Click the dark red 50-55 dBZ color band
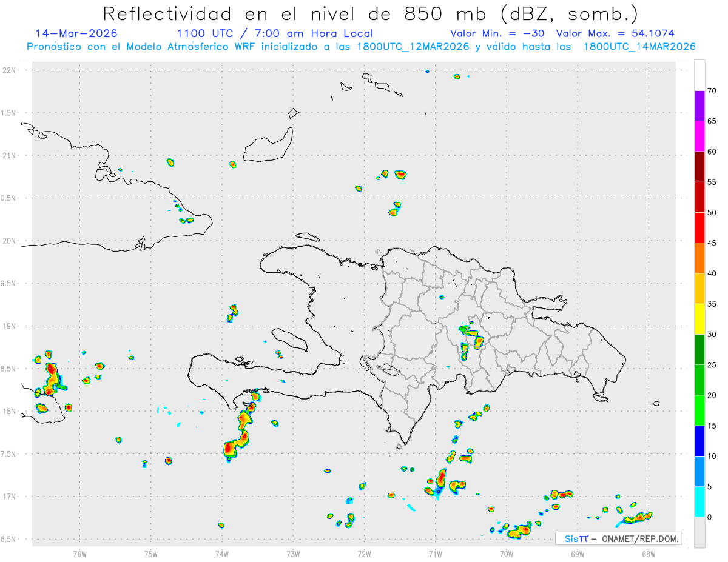The width and height of the screenshot is (728, 562). (x=699, y=197)
